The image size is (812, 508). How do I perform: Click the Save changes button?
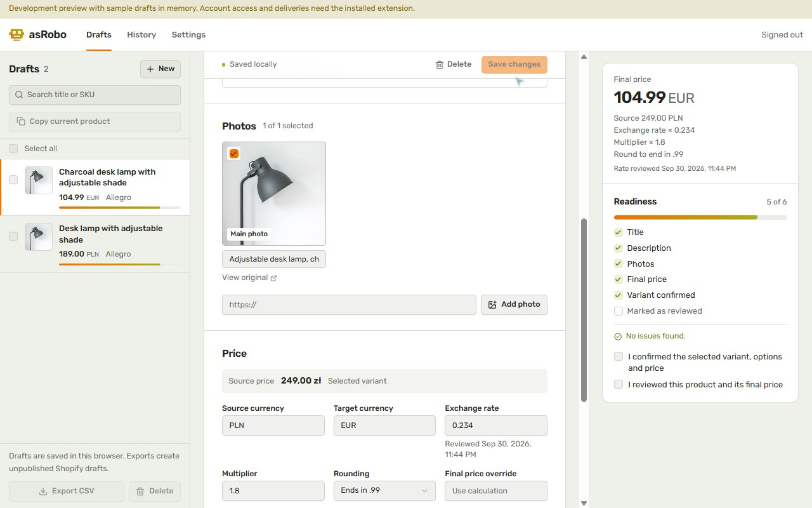tap(514, 64)
